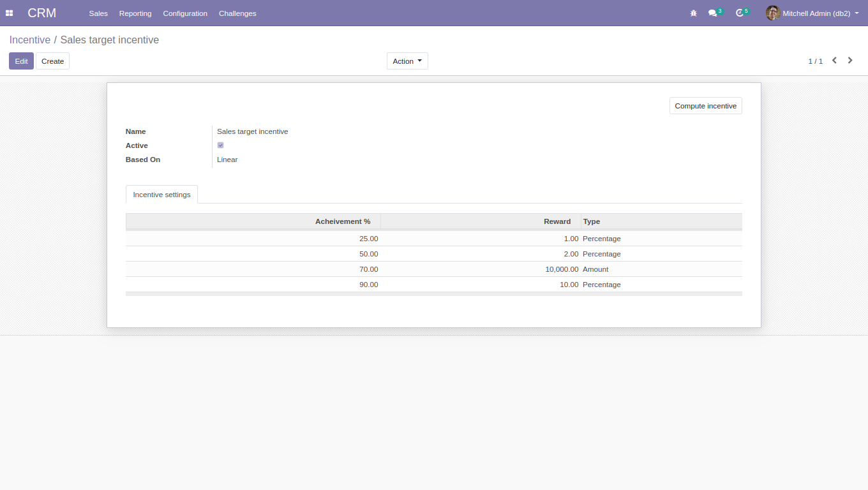Click the Edit button
Viewport: 868px width, 490px height.
[21, 61]
